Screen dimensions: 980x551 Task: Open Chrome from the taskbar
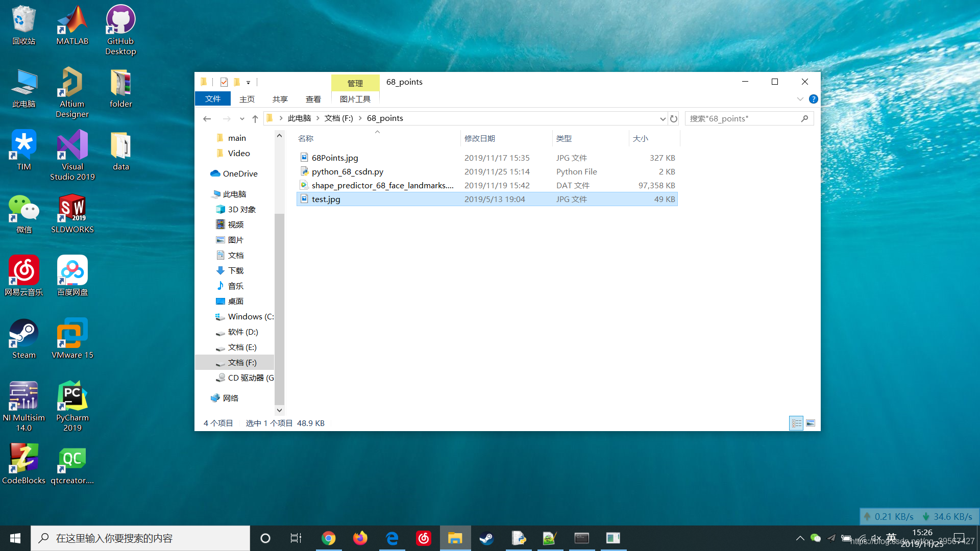click(328, 538)
